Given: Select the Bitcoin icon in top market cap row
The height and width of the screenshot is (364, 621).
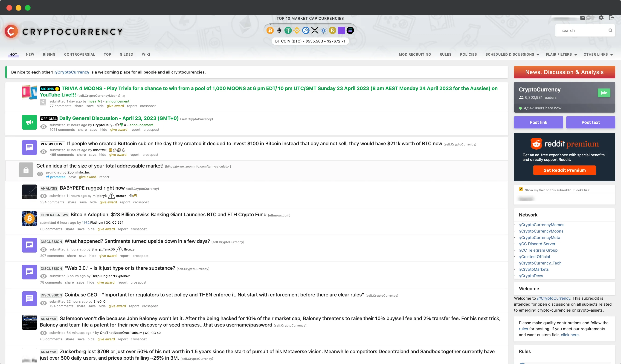Looking at the screenshot, I should pos(270,30).
